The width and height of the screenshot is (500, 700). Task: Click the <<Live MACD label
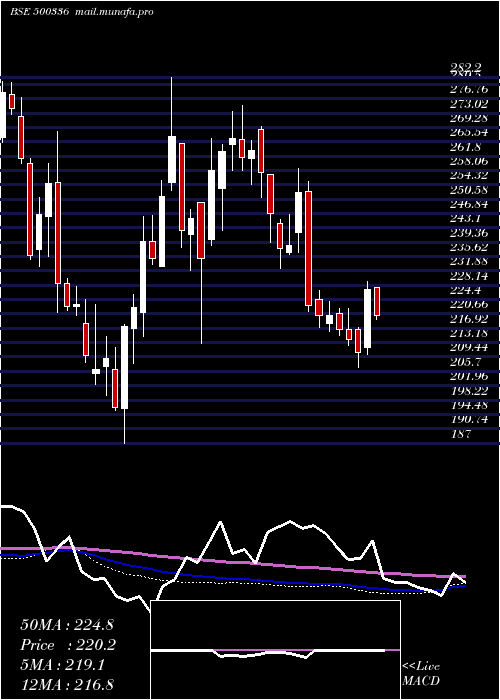[x=421, y=673]
